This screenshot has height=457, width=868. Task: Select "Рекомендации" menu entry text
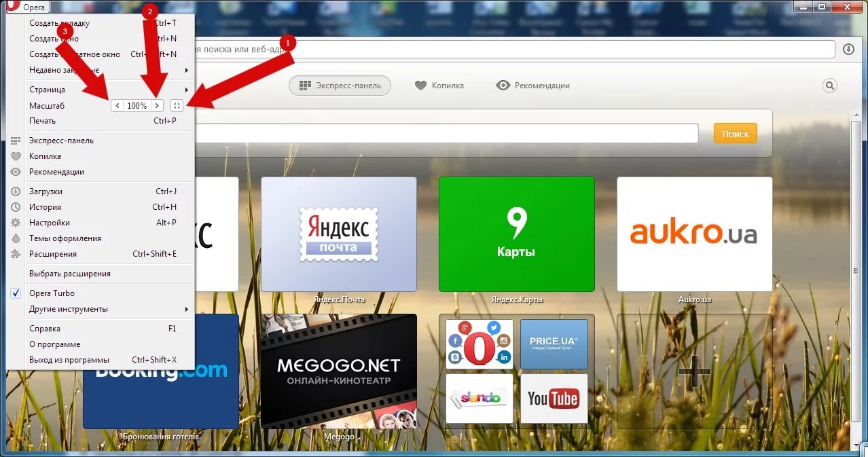click(x=56, y=172)
